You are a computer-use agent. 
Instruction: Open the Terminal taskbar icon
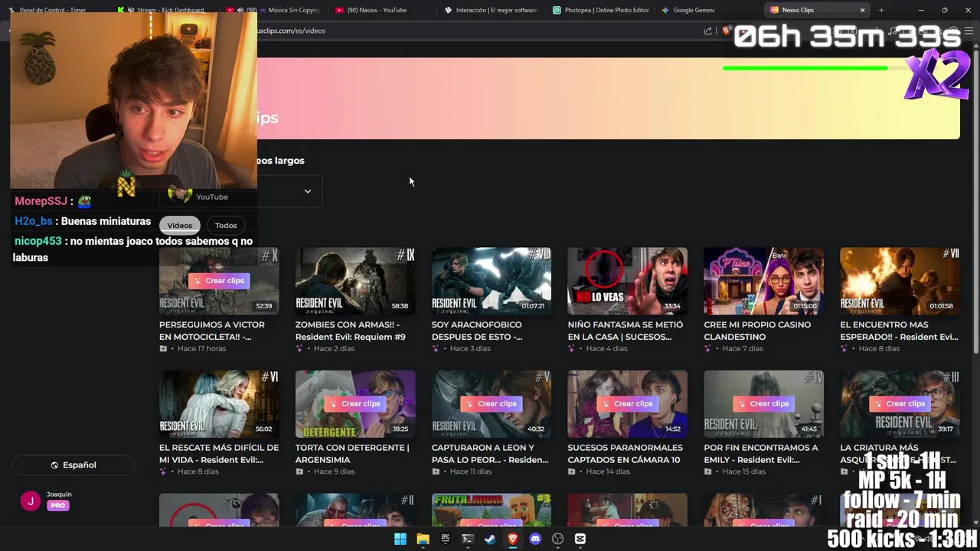tap(468, 539)
